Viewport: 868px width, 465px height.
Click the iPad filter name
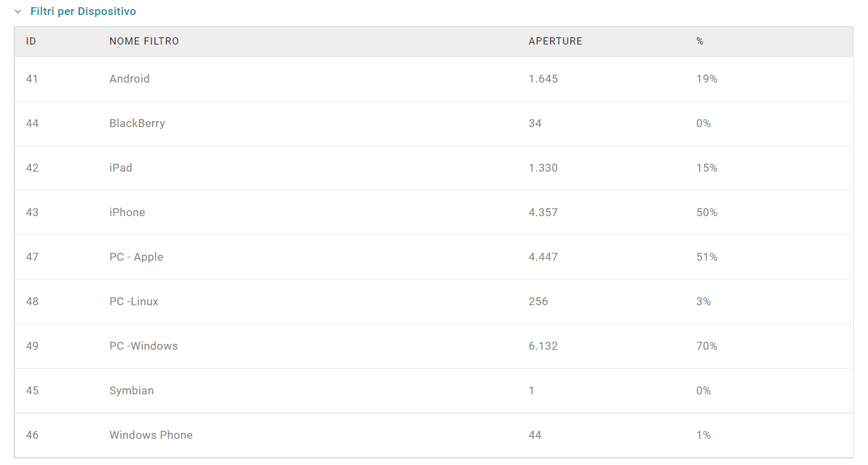coord(121,168)
